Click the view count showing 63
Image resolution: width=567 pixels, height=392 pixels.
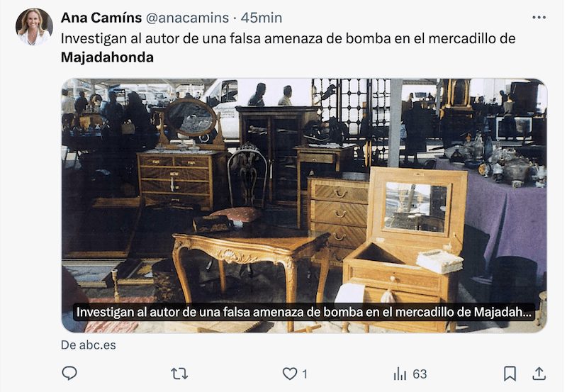420,374
